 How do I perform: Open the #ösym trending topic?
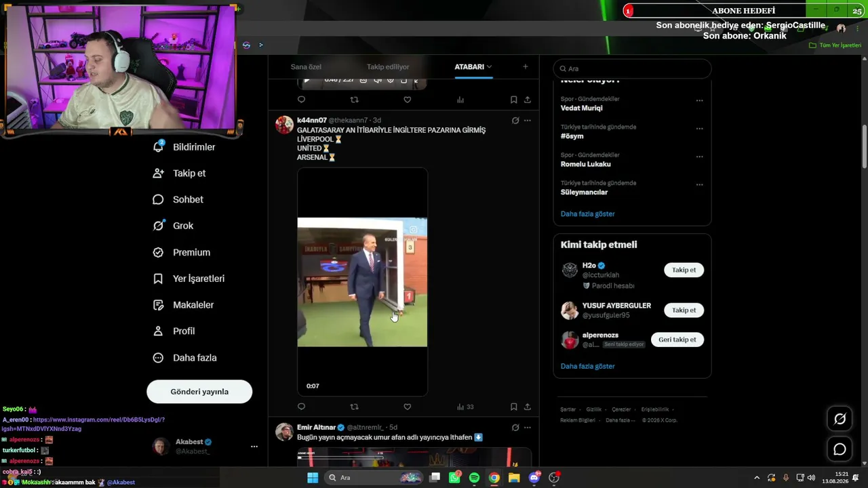(x=572, y=136)
